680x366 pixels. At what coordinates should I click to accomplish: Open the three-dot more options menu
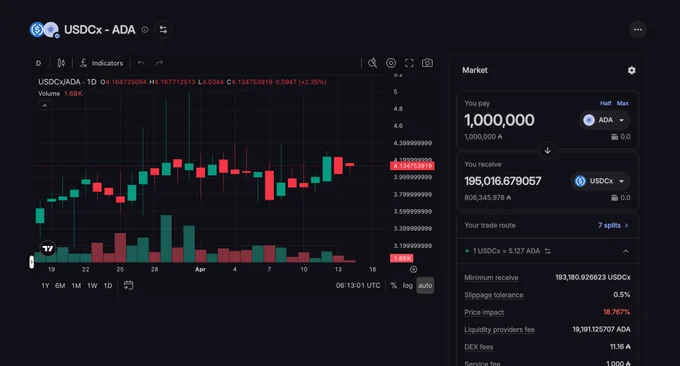[x=638, y=29]
